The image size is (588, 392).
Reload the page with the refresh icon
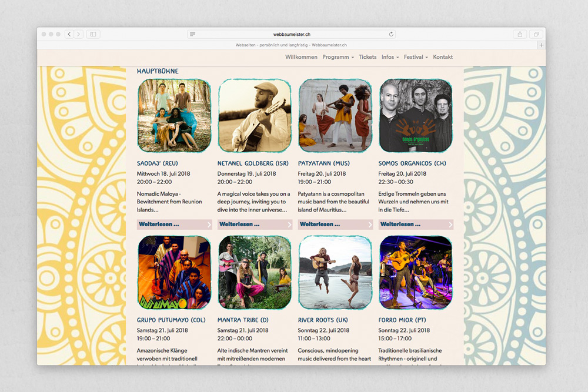[392, 35]
